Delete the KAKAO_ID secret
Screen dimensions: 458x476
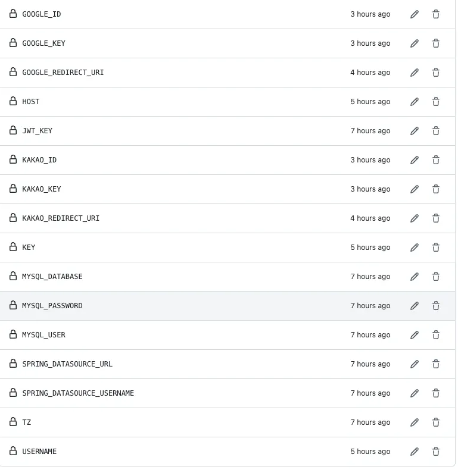(x=436, y=160)
